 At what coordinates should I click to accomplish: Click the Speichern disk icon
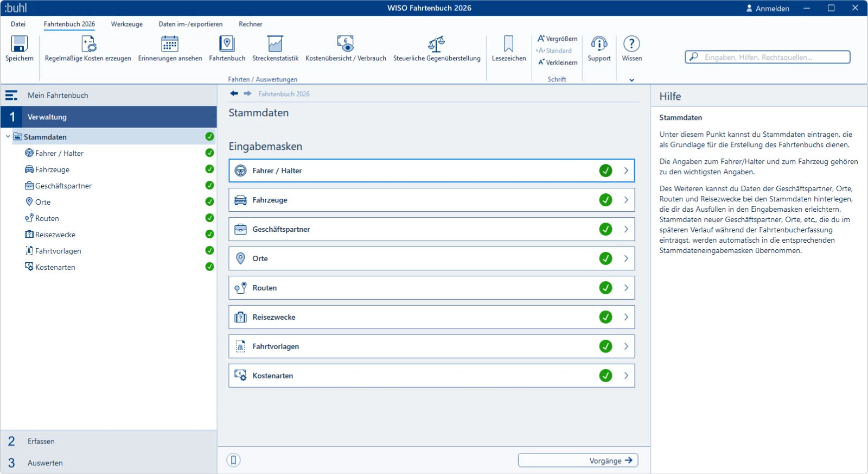tap(20, 43)
